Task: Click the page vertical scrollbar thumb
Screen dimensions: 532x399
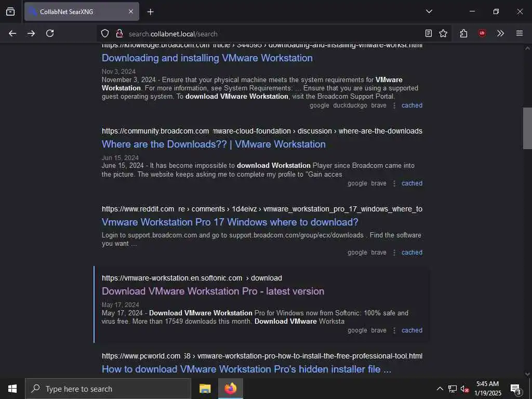Action: point(527,128)
